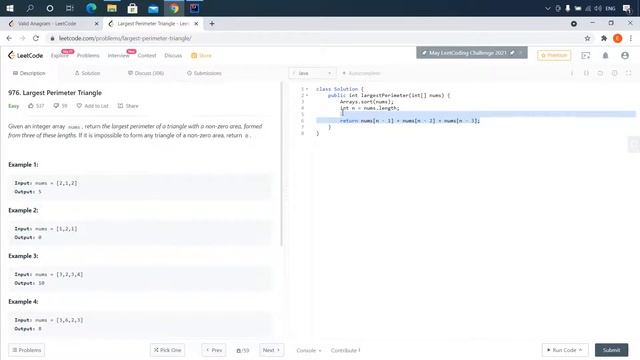
Task: Click the Arrays.sort(nums) code line
Action: (x=367, y=102)
